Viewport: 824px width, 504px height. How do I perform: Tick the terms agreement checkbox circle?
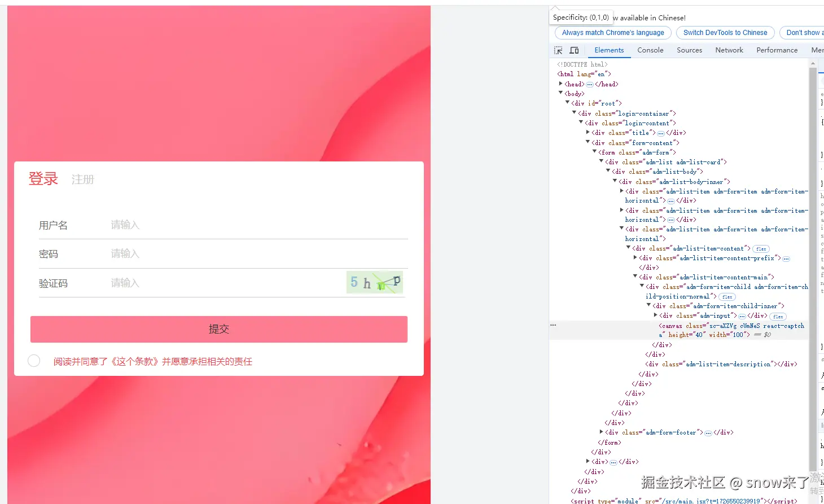click(34, 361)
